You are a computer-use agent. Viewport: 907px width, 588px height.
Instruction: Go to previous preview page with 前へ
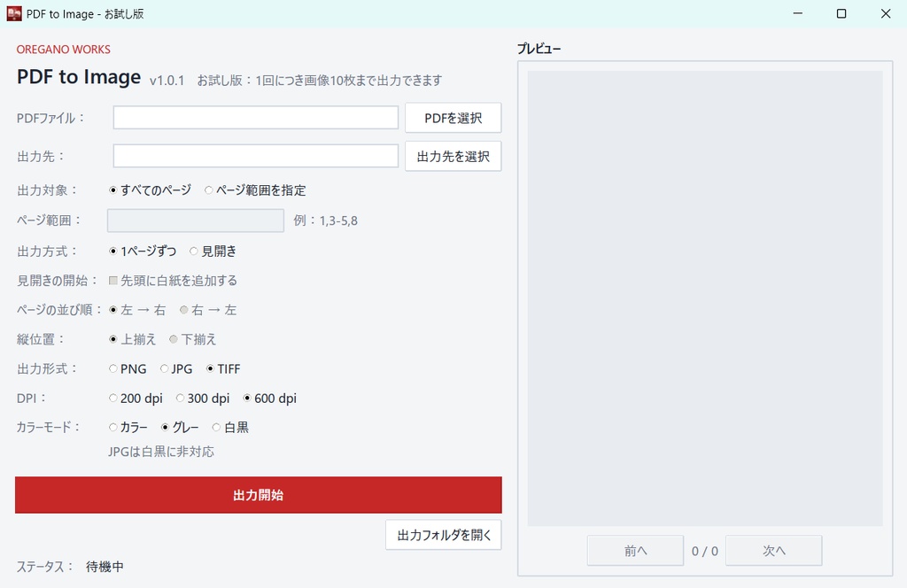click(x=635, y=551)
